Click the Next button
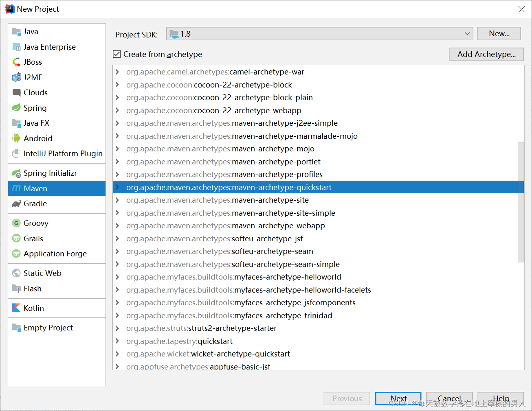The image size is (532, 411). (x=398, y=398)
